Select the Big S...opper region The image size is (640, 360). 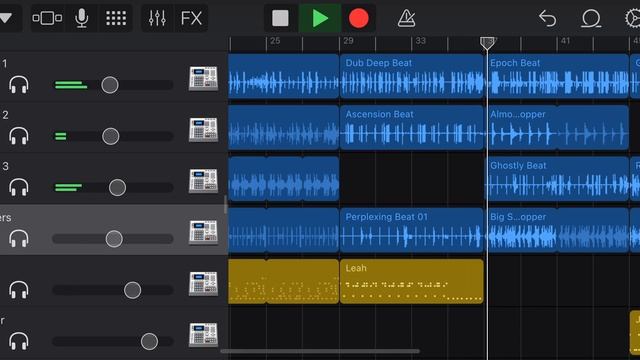[x=557, y=230]
